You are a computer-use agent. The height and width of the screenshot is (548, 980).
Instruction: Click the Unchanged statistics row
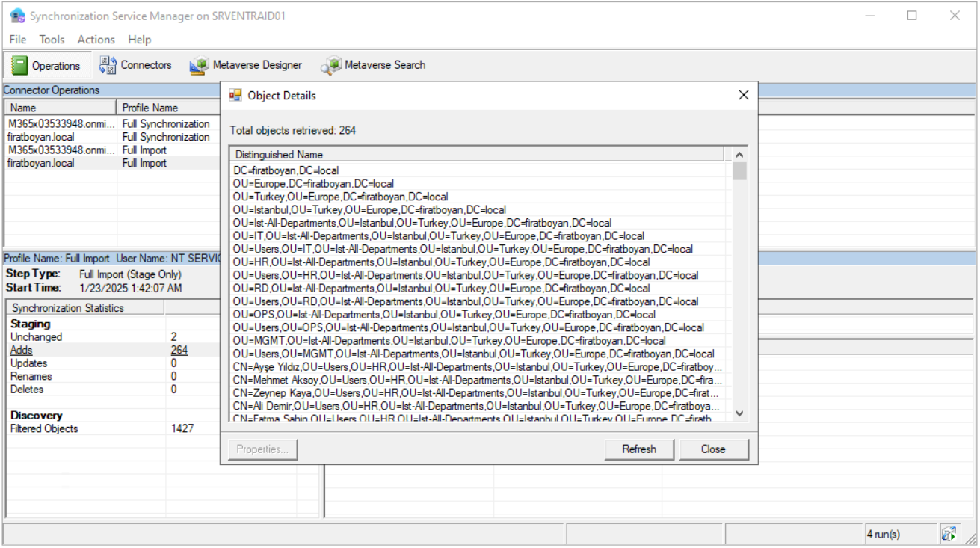[x=112, y=337]
